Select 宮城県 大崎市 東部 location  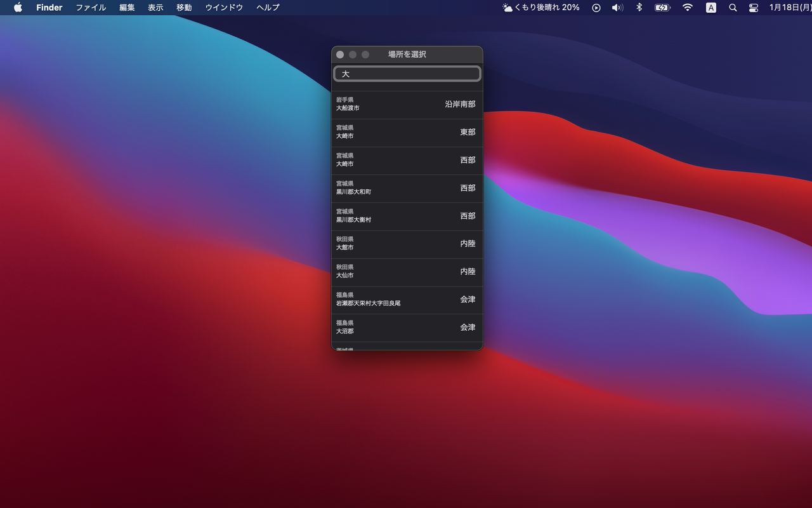point(407,132)
